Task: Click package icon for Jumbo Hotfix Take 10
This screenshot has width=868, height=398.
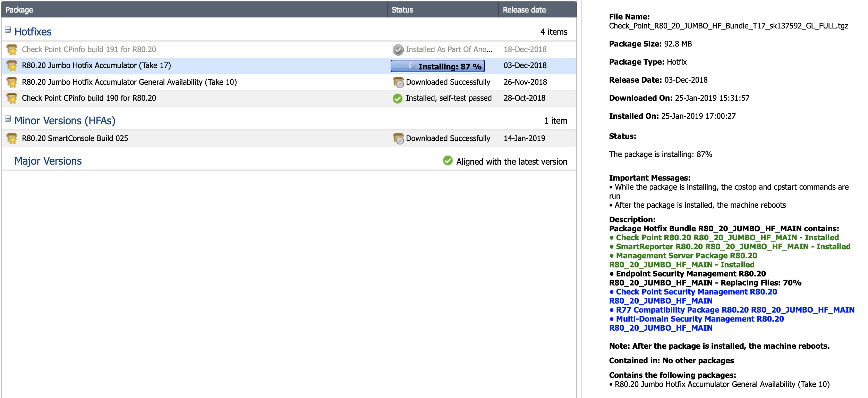Action: 12,82
